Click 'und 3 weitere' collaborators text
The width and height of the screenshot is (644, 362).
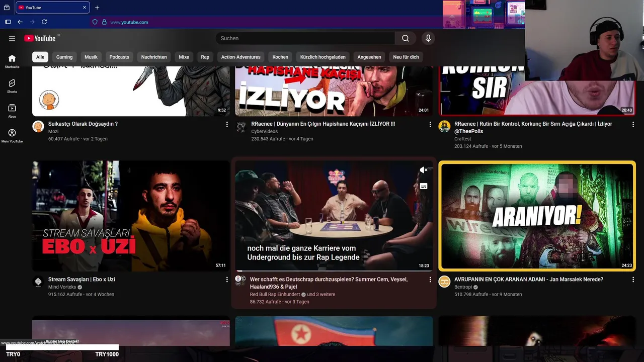[x=321, y=294]
